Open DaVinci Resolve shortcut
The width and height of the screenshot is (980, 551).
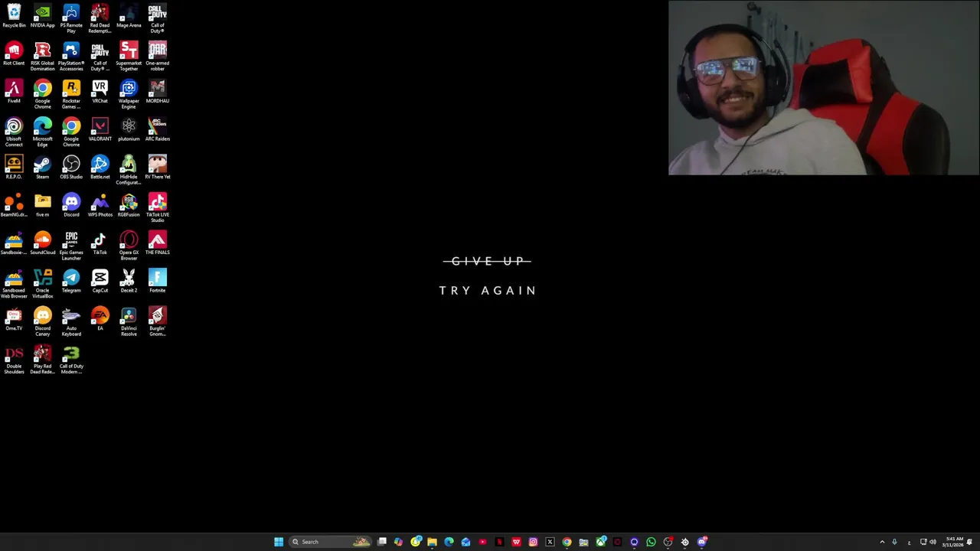click(x=129, y=321)
